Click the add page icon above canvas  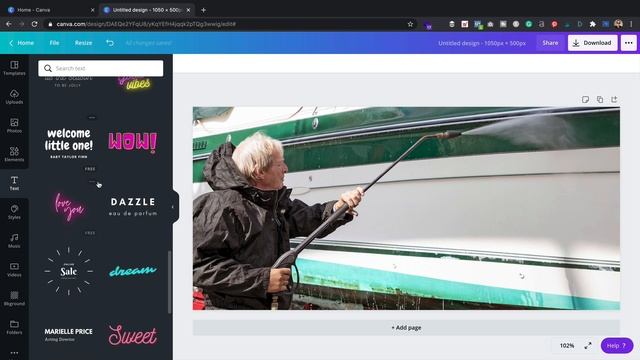tap(614, 99)
